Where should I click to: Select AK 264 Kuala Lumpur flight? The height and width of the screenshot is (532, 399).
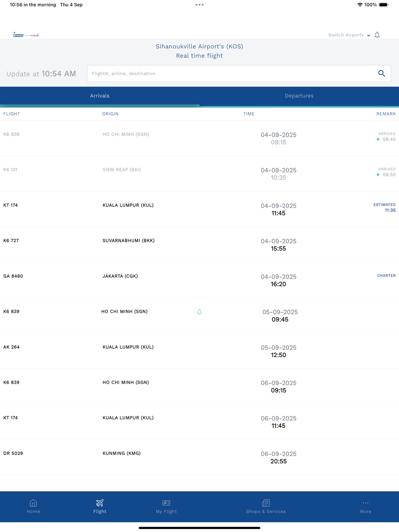pos(199,351)
